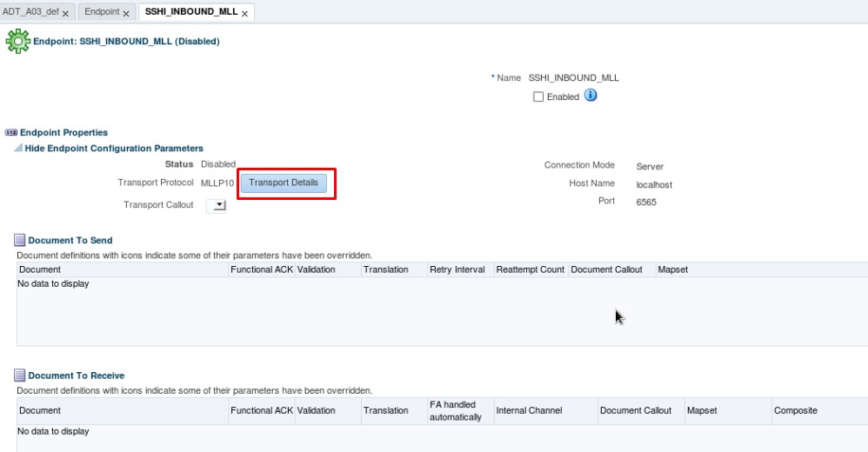Select the SSHI_INBOUND_MLL tab
Viewport: 868px width, 452px height.
pyautogui.click(x=191, y=11)
